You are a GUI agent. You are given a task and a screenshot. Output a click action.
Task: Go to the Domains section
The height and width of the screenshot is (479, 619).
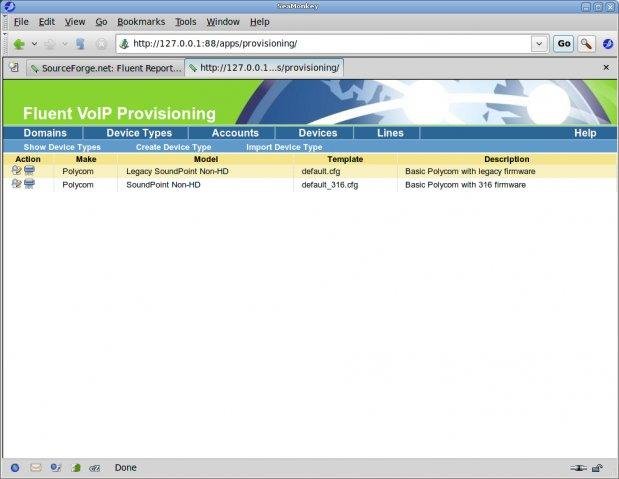click(45, 133)
